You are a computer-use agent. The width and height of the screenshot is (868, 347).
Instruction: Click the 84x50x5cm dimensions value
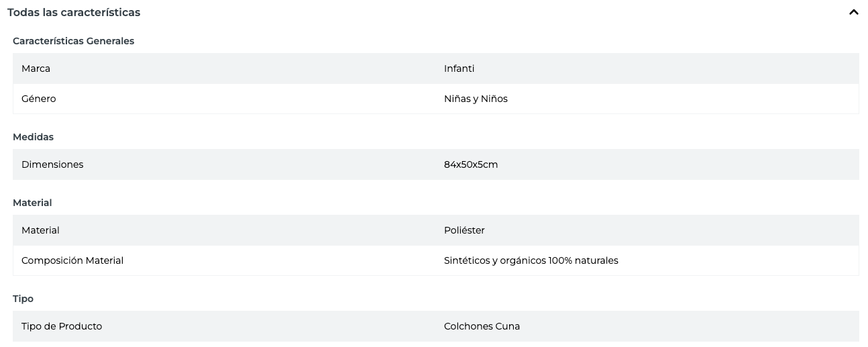pos(471,164)
